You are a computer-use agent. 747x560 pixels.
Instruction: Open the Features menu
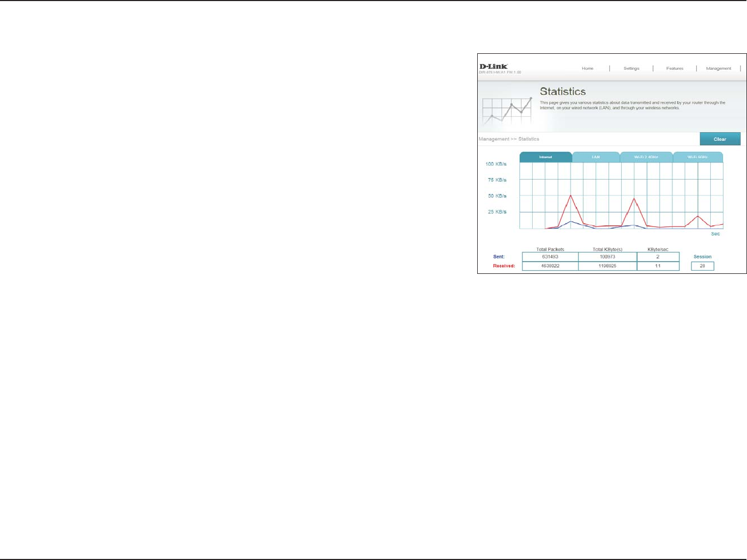(674, 68)
